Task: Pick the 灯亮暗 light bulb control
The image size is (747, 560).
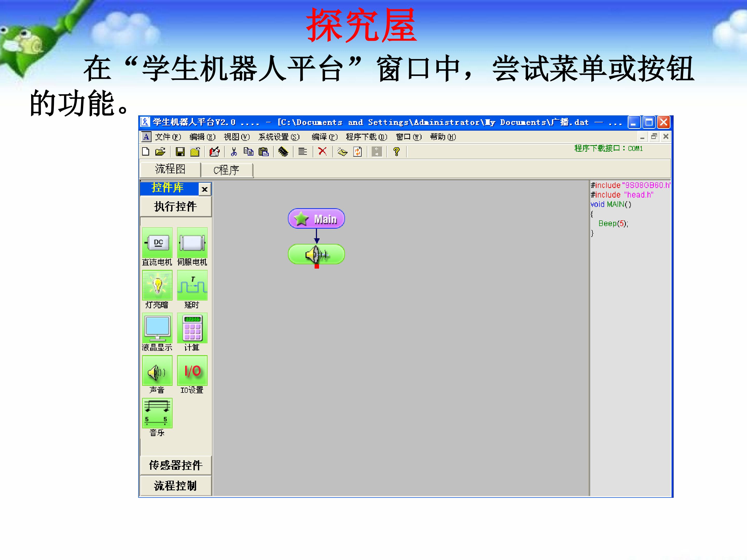Action: click(157, 285)
